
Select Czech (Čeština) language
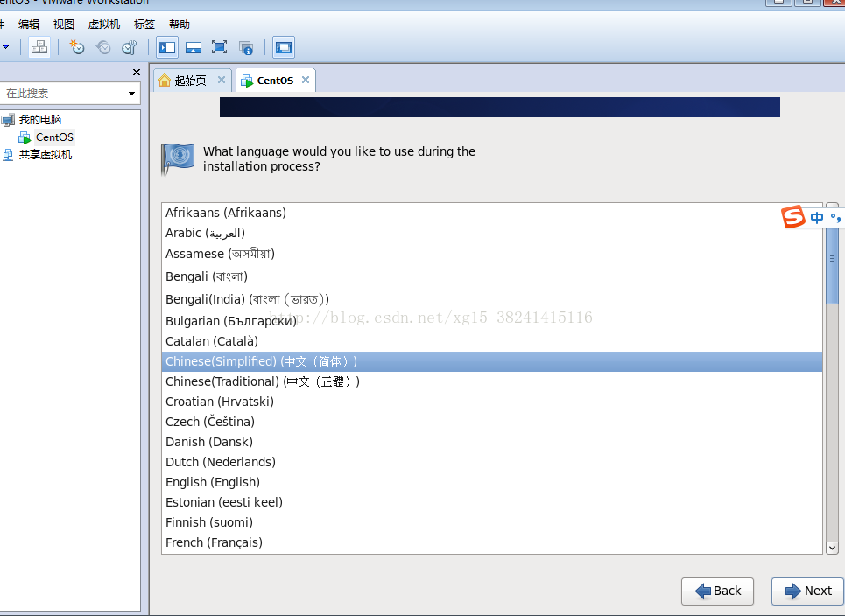492,422
